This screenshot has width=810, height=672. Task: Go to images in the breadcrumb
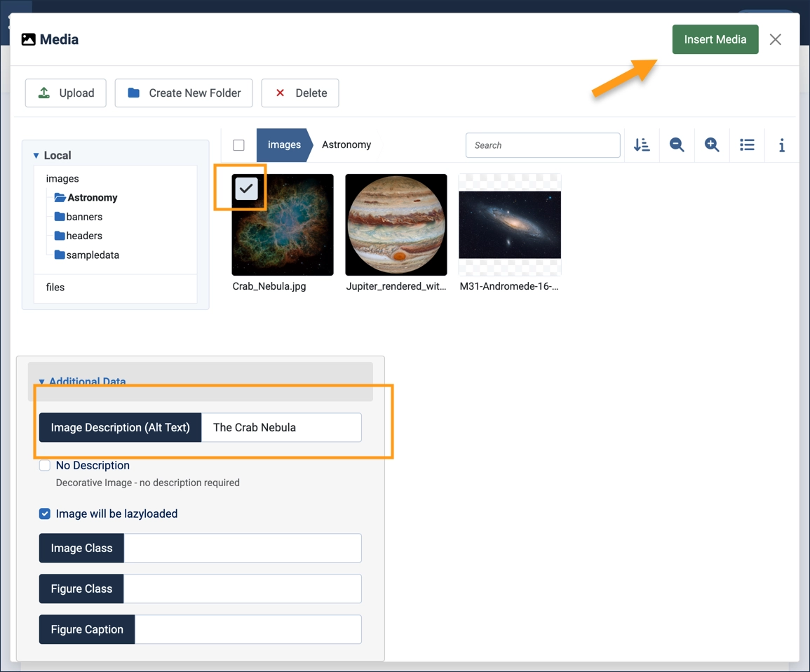coord(284,145)
